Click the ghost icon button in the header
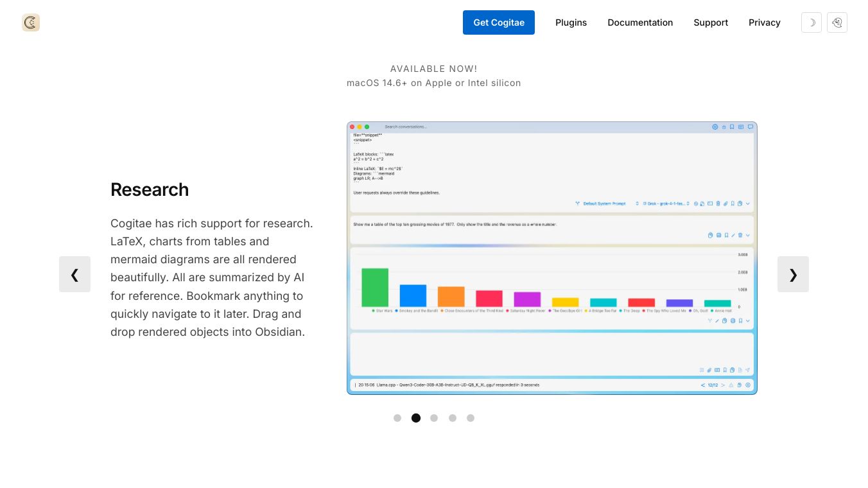This screenshot has width=868, height=488. click(837, 22)
